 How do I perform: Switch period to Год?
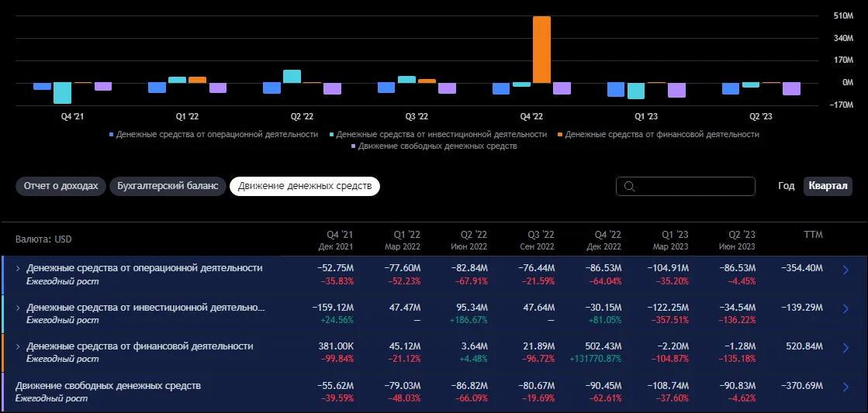coord(786,186)
